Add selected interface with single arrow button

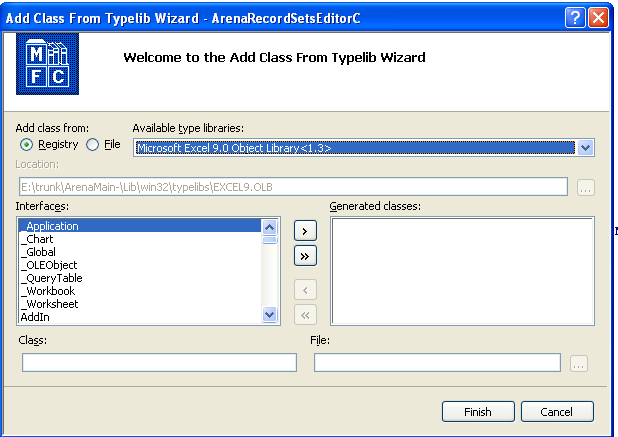305,231
